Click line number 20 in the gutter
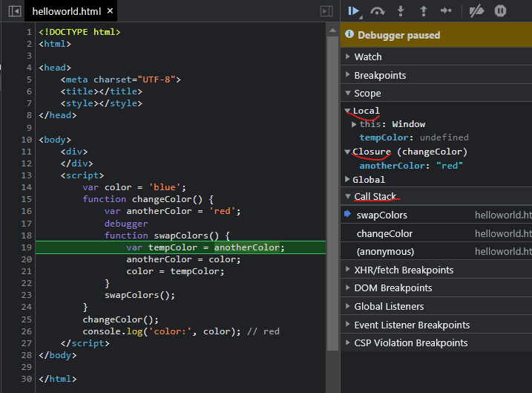 (27, 259)
